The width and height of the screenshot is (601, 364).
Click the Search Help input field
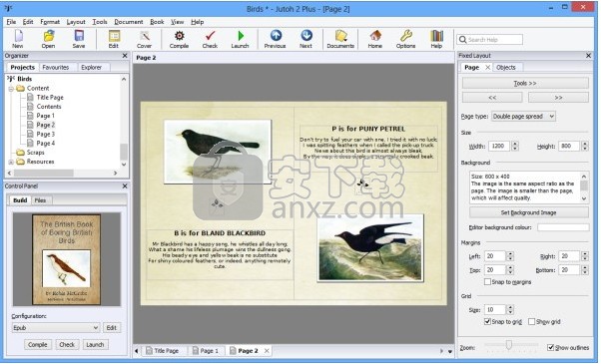(x=489, y=40)
